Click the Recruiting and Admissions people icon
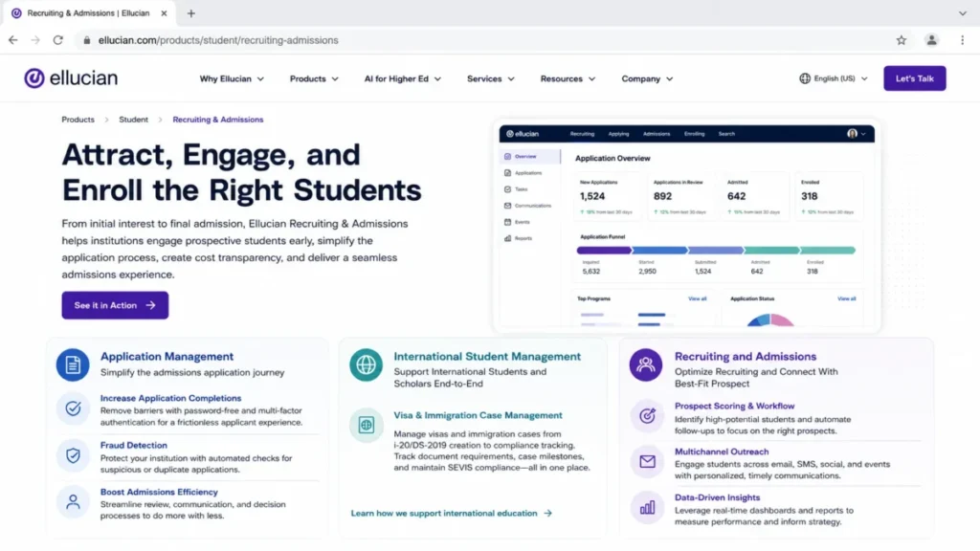 coord(646,364)
